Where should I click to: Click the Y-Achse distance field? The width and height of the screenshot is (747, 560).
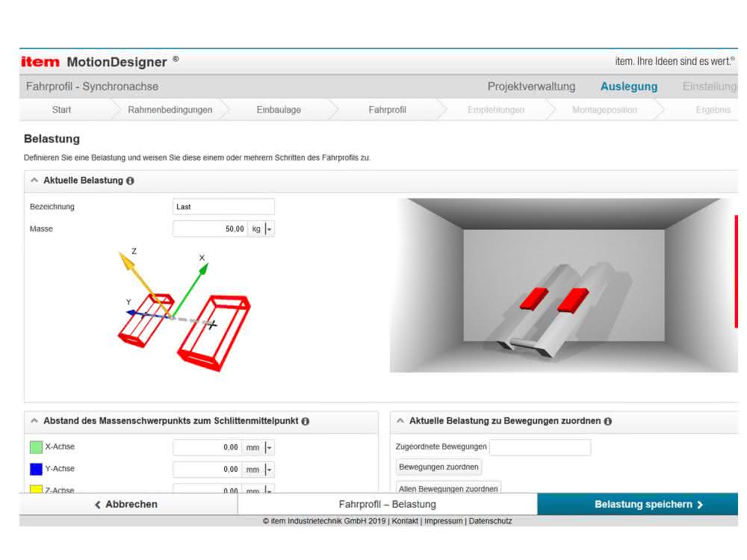pos(207,470)
